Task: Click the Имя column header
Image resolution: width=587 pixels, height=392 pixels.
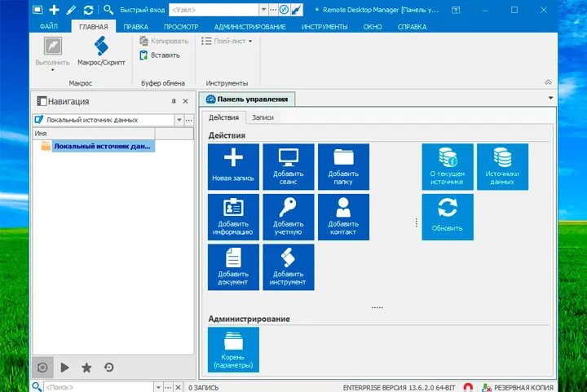Action: pyautogui.click(x=94, y=134)
